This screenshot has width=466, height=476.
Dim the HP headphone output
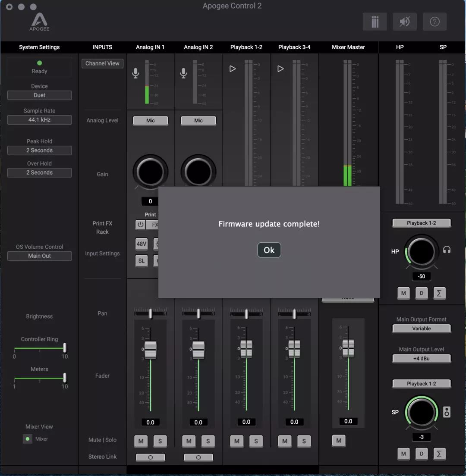[422, 293]
